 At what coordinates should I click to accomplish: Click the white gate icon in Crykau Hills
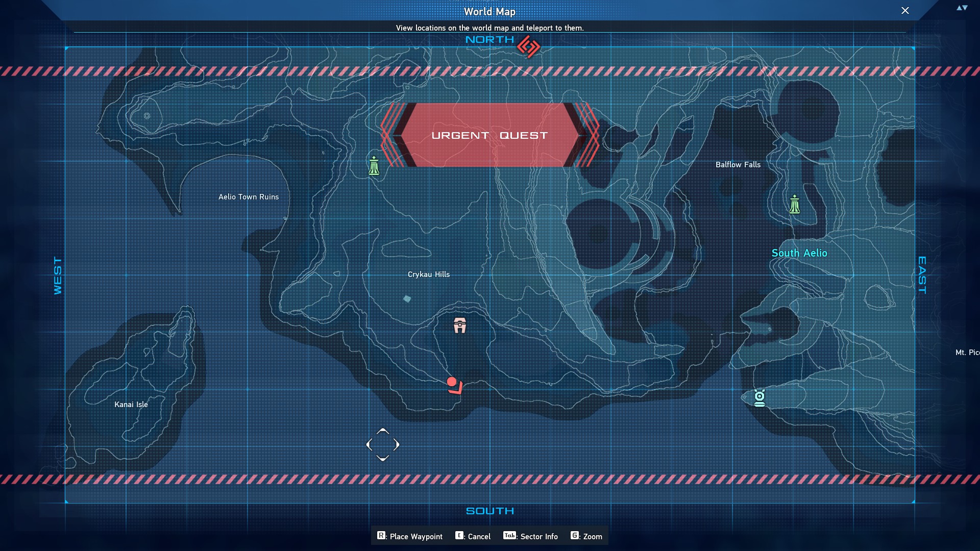coord(460,325)
